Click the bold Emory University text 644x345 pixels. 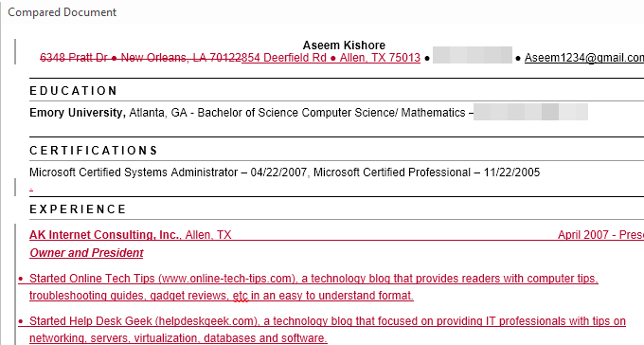(x=78, y=113)
